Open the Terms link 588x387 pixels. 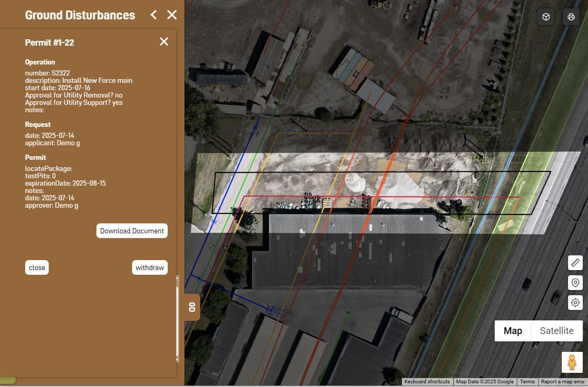[x=527, y=382]
